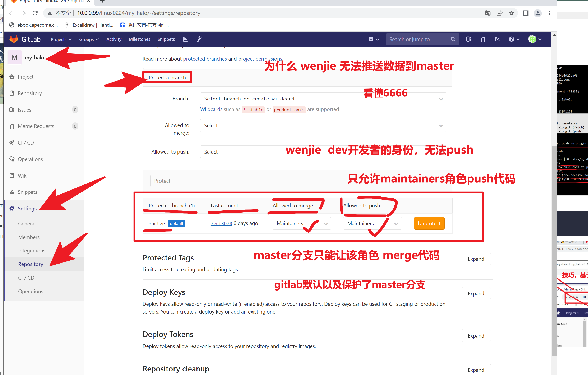Reload the page using browser refresh
The height and width of the screenshot is (375, 588).
click(35, 13)
